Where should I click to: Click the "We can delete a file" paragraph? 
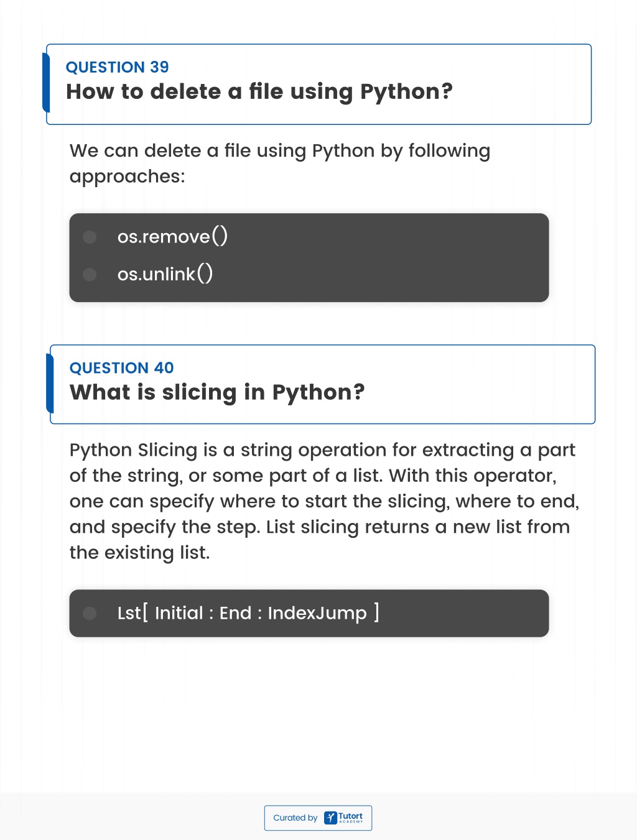280,164
